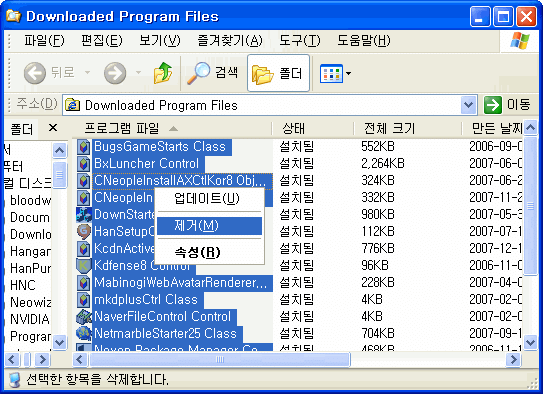Viewport: 543px width, 394px height.
Task: Select BugsGameStarts Class file name
Action: 160,147
